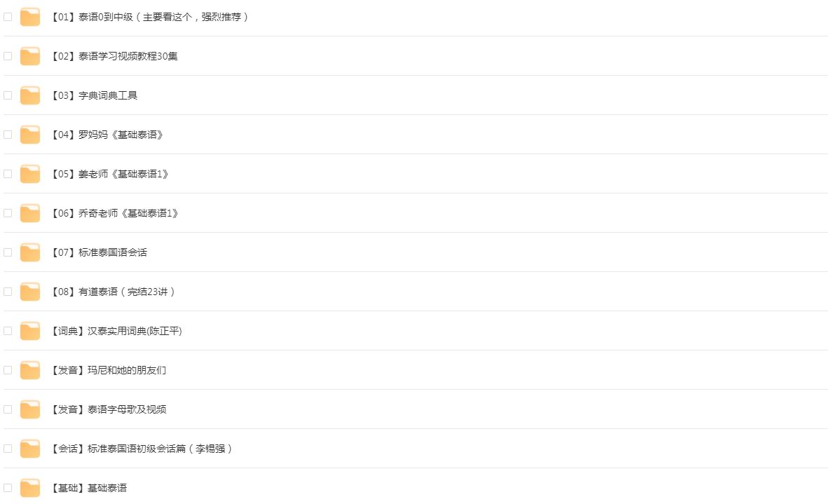This screenshot has height=504, width=828.
Task: Open 【08】有道泰语（完结23讲） name link
Action: (x=113, y=292)
